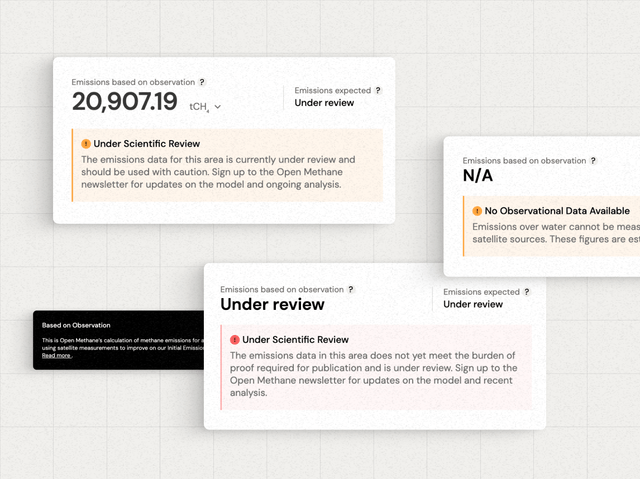Image resolution: width=640 pixels, height=479 pixels.
Task: Click large Under review heading in bottom card
Action: click(x=272, y=304)
